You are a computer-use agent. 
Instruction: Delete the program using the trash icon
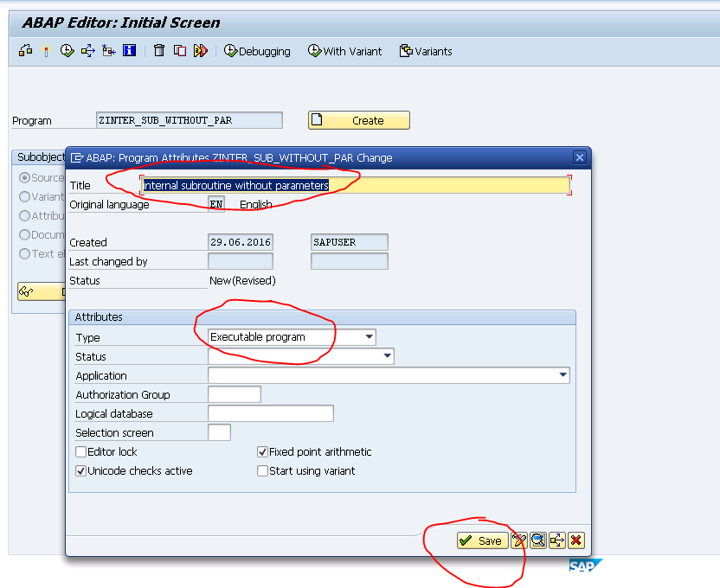point(160,50)
